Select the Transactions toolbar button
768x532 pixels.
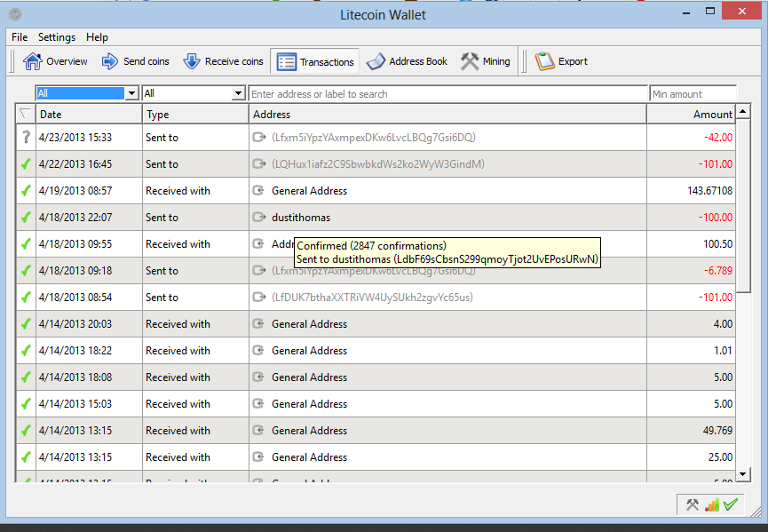pos(315,62)
